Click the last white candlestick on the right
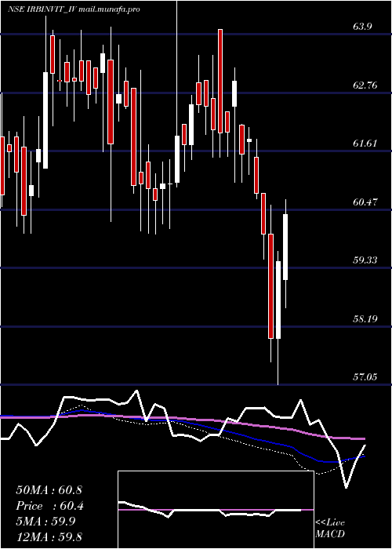 click(285, 247)
